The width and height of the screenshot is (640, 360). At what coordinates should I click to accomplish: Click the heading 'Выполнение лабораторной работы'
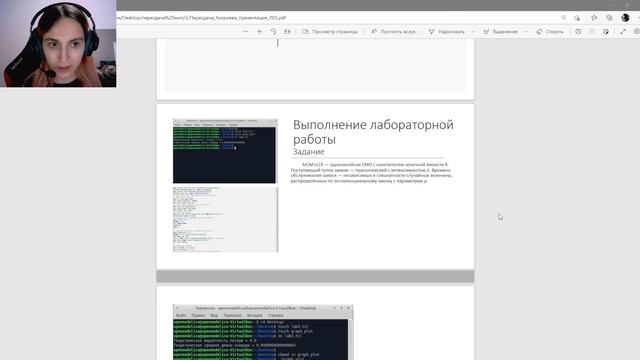click(373, 132)
